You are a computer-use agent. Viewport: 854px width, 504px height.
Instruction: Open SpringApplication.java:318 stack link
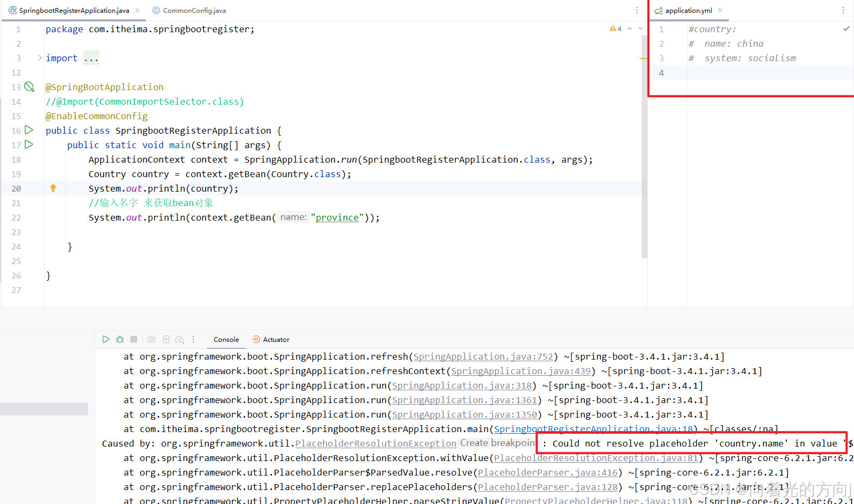click(462, 385)
